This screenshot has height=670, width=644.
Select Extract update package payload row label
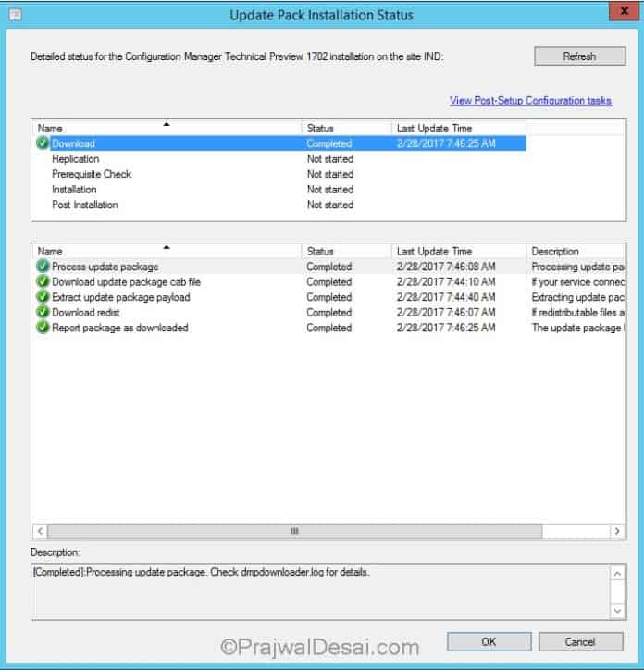point(121,297)
